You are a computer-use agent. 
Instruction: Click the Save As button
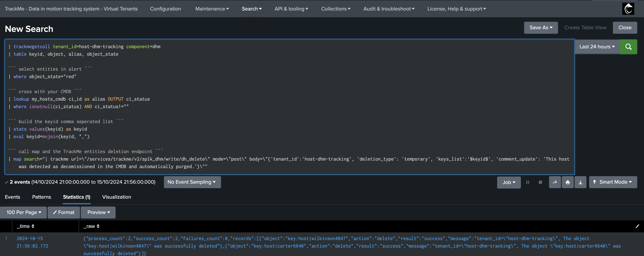[x=541, y=28]
